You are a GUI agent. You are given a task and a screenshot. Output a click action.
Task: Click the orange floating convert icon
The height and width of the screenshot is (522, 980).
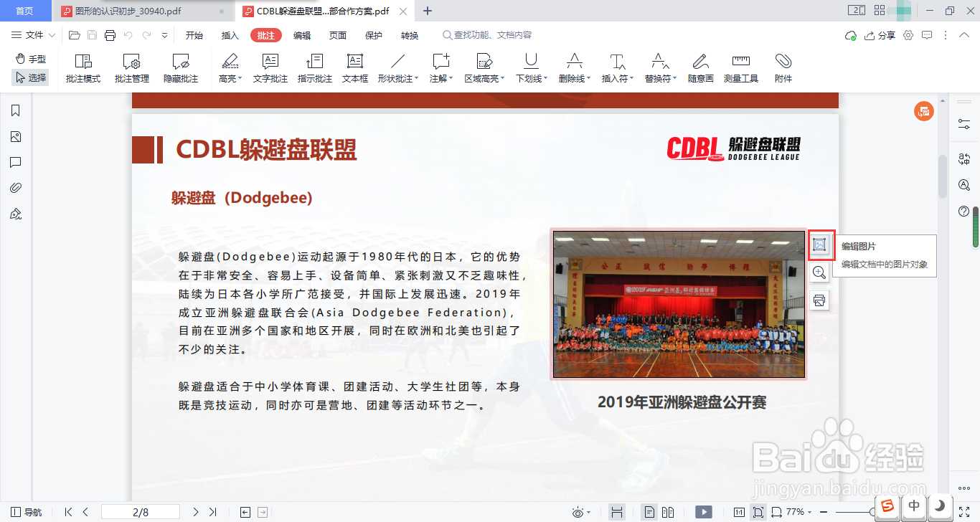(923, 111)
